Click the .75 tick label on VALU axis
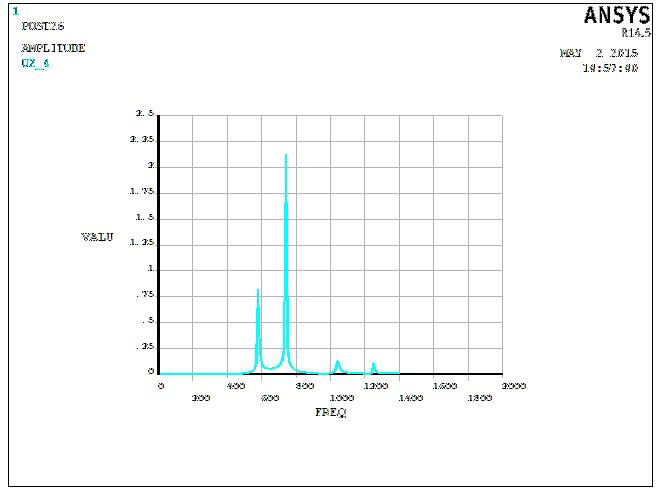Screen dimensions: 658x493 pyautogui.click(x=146, y=295)
